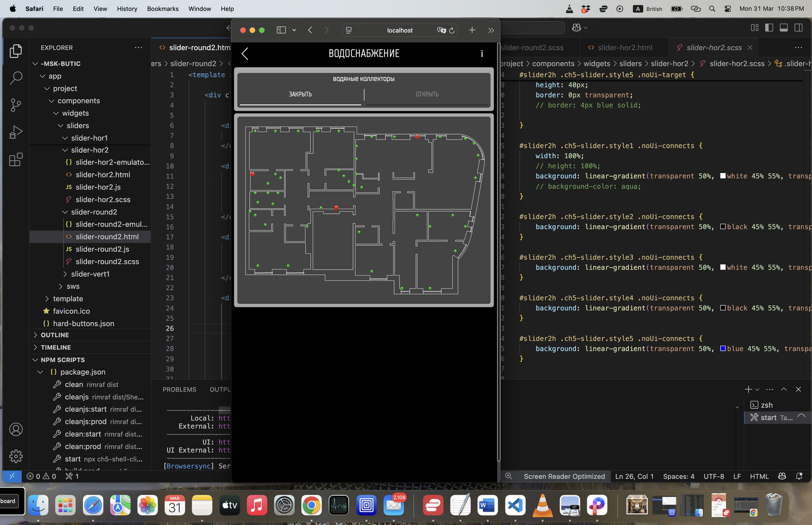This screenshot has height=525, width=812.
Task: Expand the template folder
Action: point(47,299)
